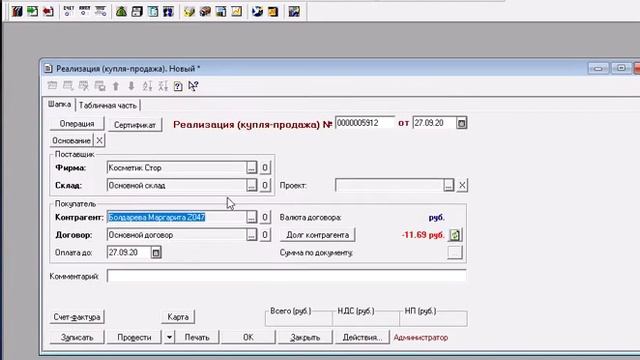Open selection list for Контрагент field

click(251, 217)
